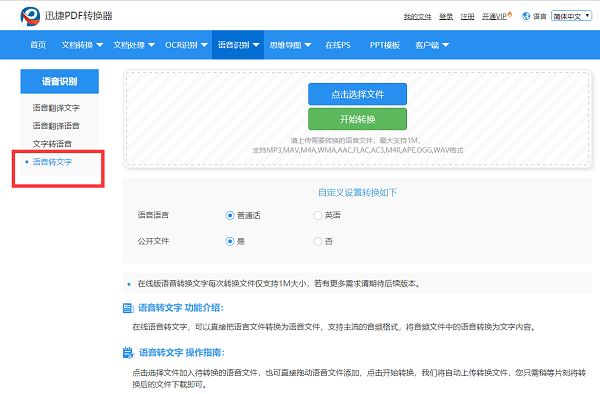Click the 迅捷PDF转换器 logo icon
The width and height of the screenshot is (600, 394).
point(30,16)
